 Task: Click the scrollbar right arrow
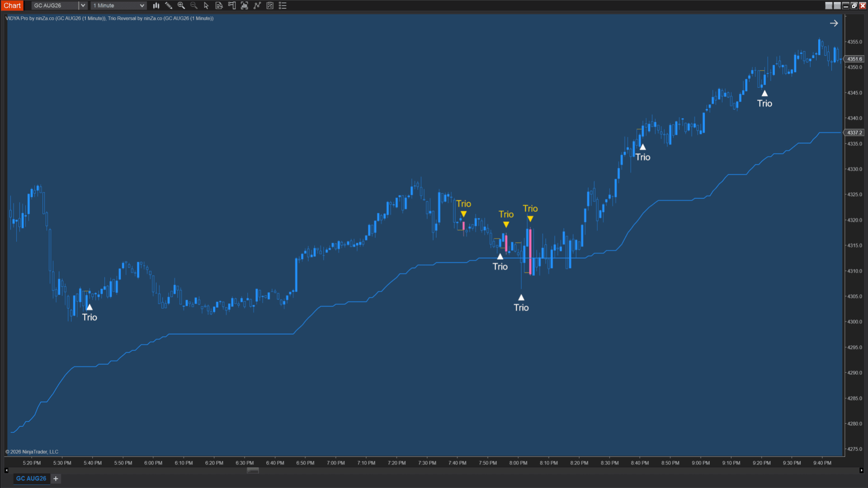coord(861,470)
